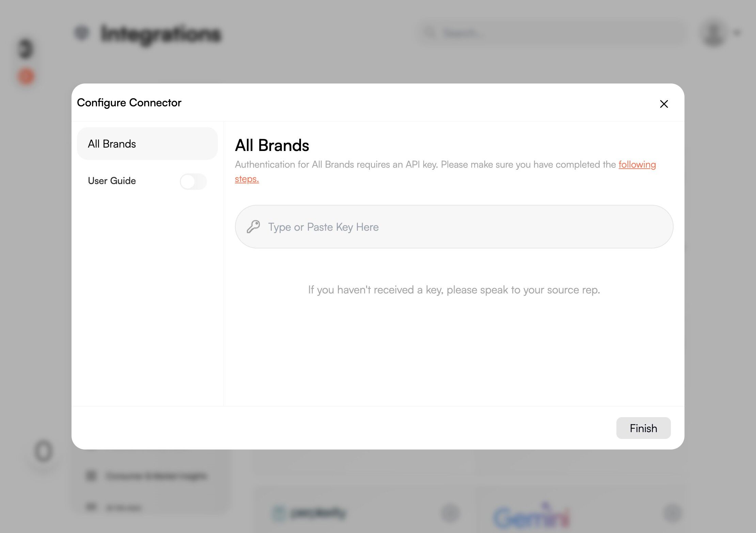
Task: Click the round button on the Perplexity card
Action: [450, 513]
